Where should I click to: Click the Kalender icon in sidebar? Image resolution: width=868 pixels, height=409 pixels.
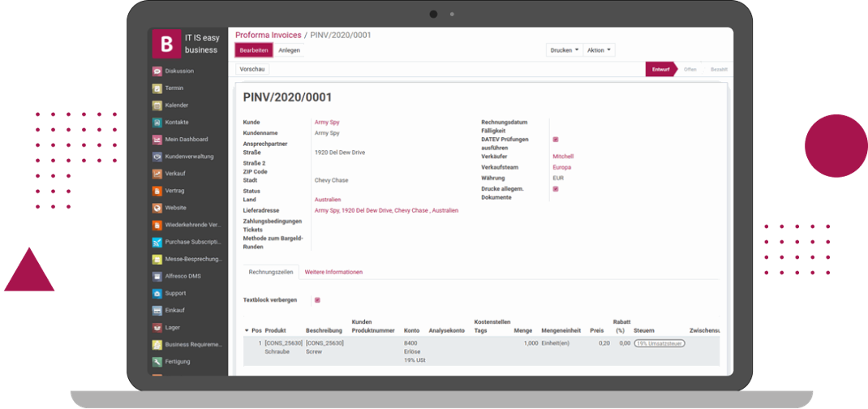[x=157, y=105]
